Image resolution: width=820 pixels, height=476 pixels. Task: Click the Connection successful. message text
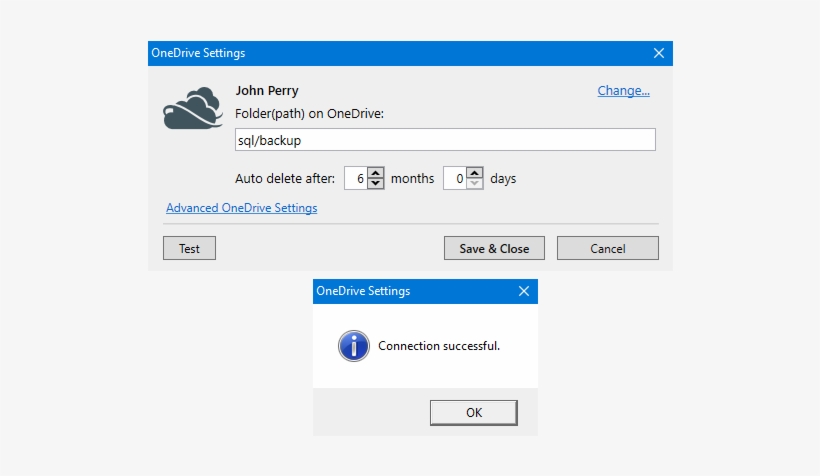(439, 346)
